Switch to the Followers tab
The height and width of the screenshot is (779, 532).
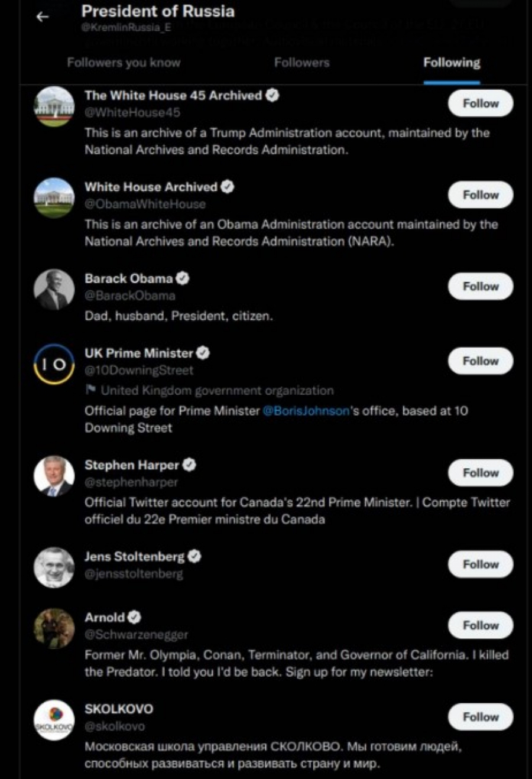point(301,63)
